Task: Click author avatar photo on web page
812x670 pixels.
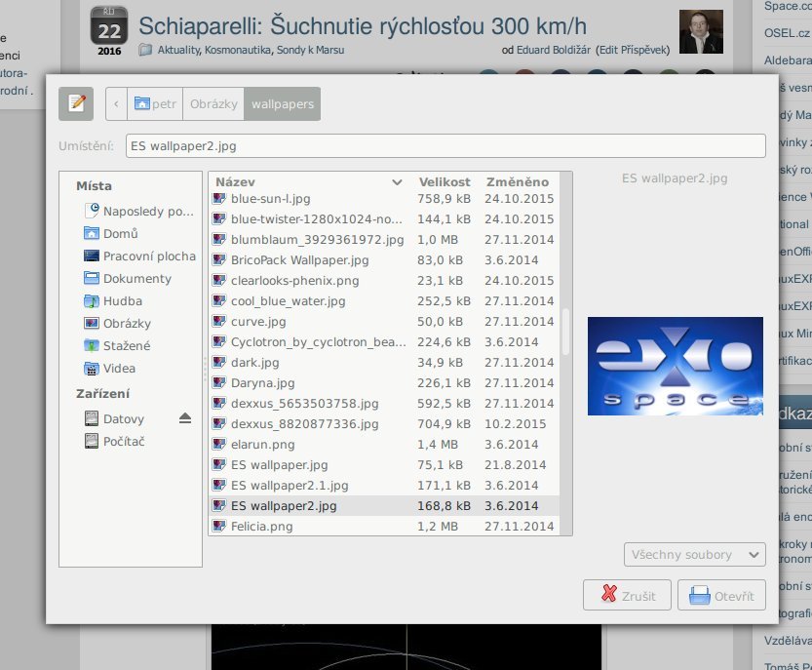Action: click(701, 31)
